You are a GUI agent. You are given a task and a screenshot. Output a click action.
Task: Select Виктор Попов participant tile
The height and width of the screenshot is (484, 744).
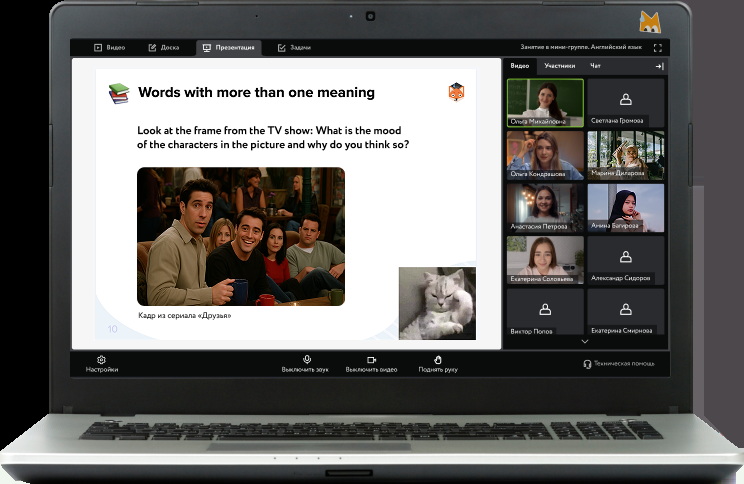545,312
